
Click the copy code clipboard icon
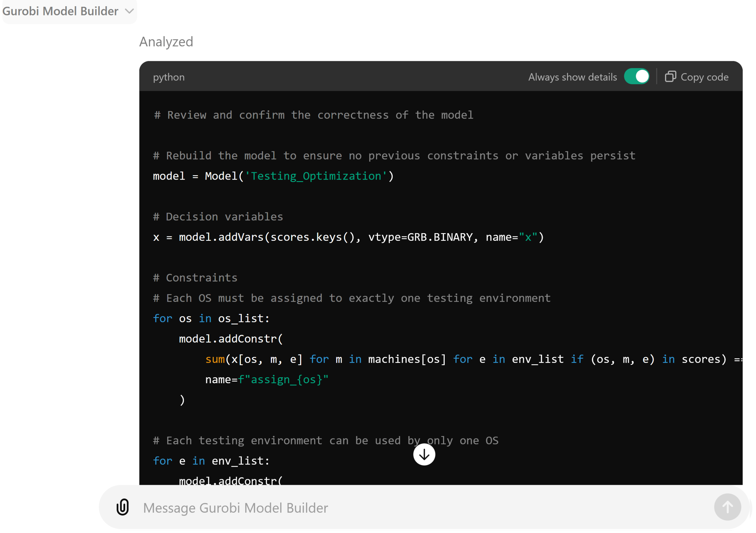[x=670, y=77]
